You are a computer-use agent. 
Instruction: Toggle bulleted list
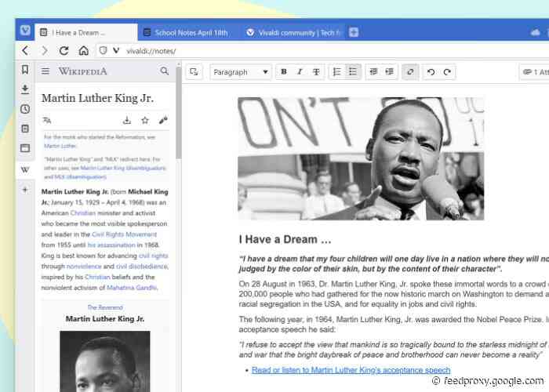[x=353, y=72]
